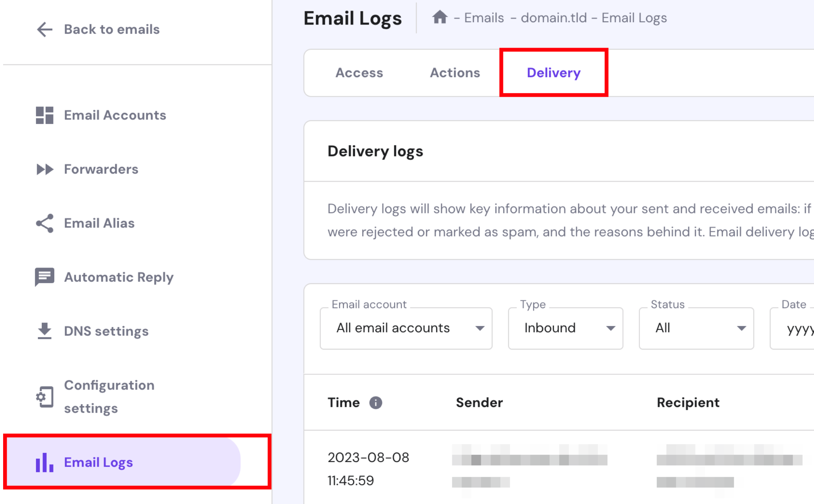
Task: Open the Email account dropdown
Action: click(x=406, y=328)
